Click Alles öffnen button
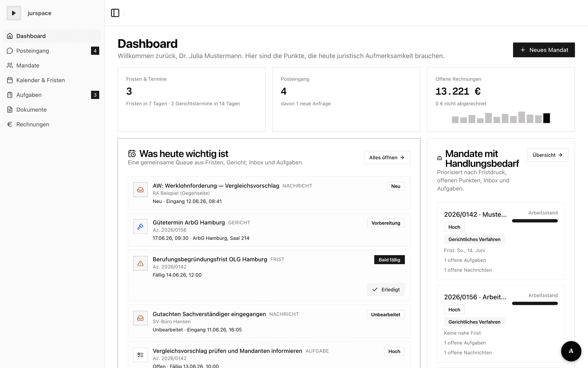Viewport: 588px width, 368px height. (x=387, y=157)
